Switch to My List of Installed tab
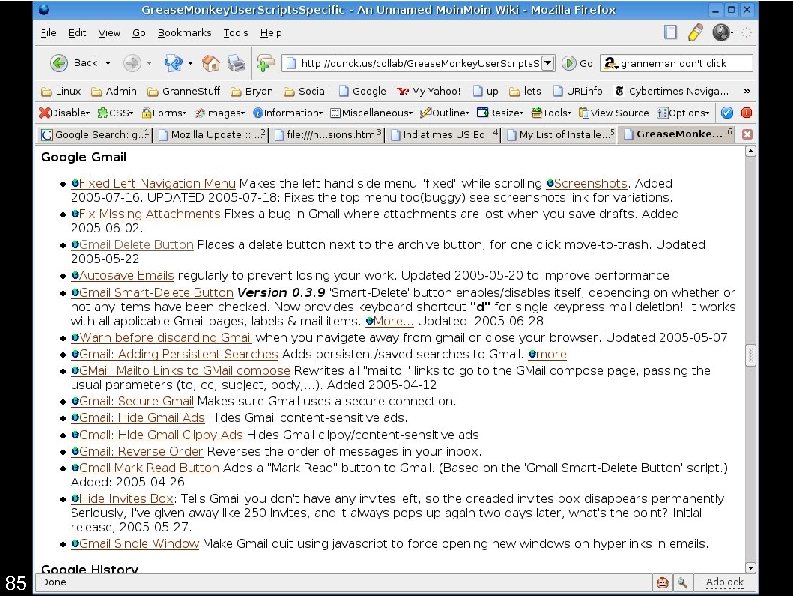The height and width of the screenshot is (596, 793). (559, 135)
